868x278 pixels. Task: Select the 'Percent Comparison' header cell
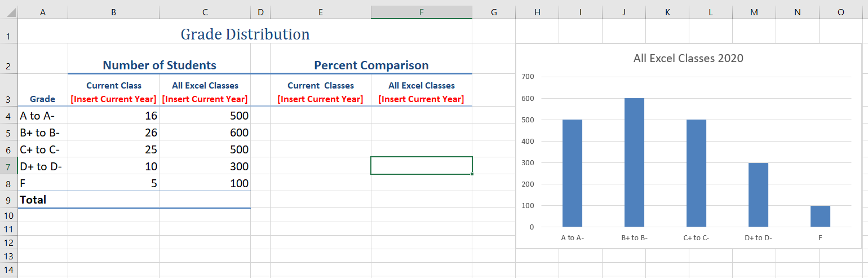click(x=371, y=65)
